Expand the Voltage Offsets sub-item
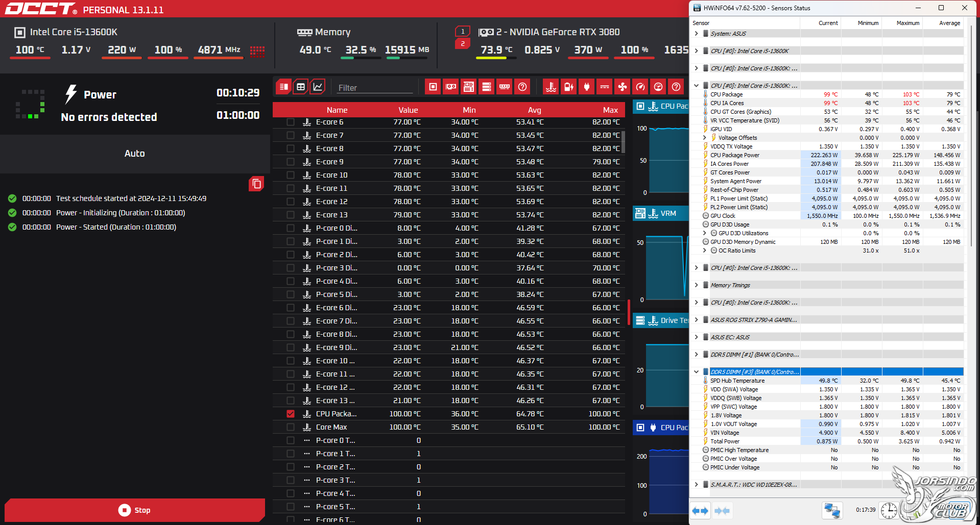 click(705, 138)
